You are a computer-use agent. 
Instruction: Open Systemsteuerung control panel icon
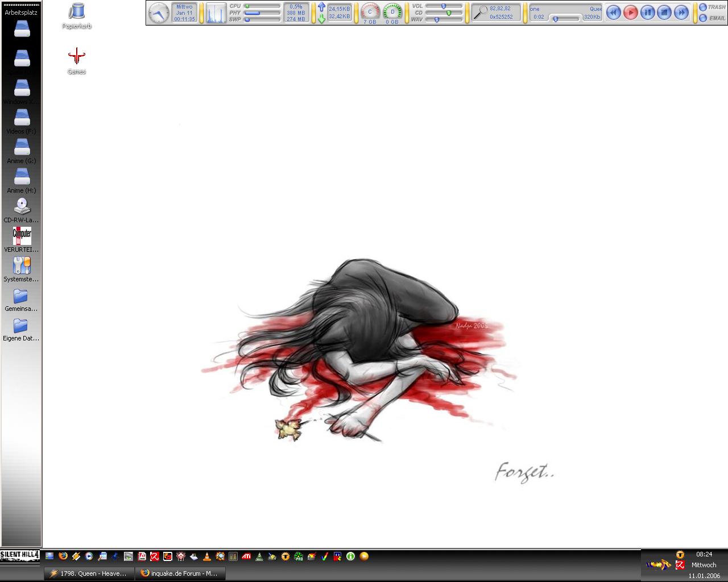[x=22, y=269]
